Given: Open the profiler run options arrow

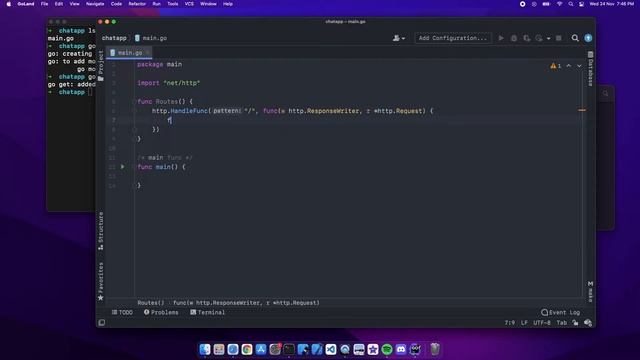Looking at the screenshot, I should tap(548, 38).
